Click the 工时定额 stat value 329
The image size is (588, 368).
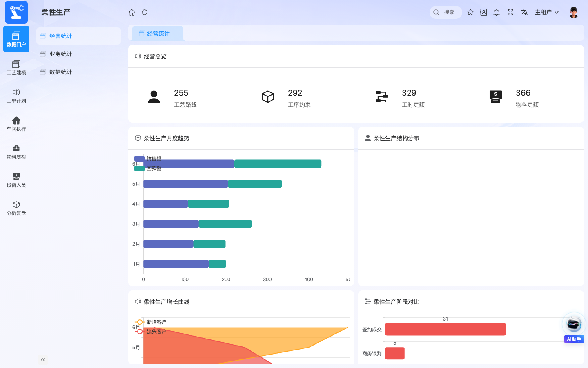tap(409, 93)
